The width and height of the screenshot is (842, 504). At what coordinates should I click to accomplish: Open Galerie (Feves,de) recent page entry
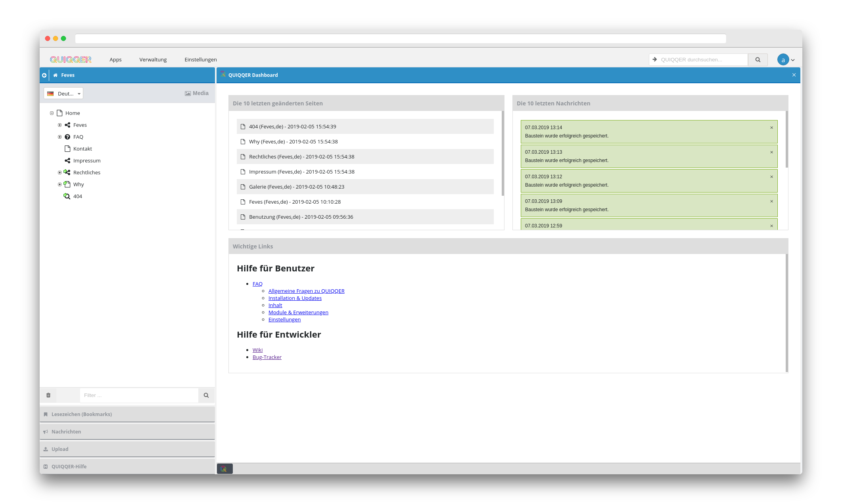click(x=365, y=187)
